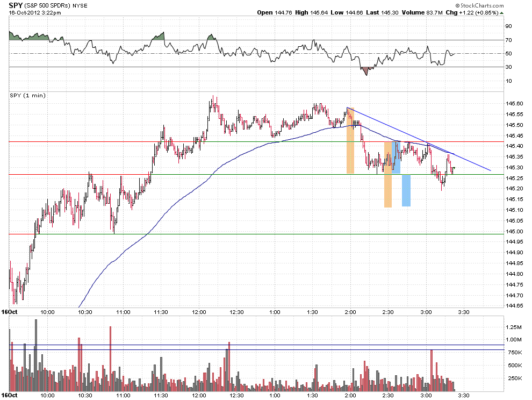Click the 145.45 price axis label

pos(514,136)
